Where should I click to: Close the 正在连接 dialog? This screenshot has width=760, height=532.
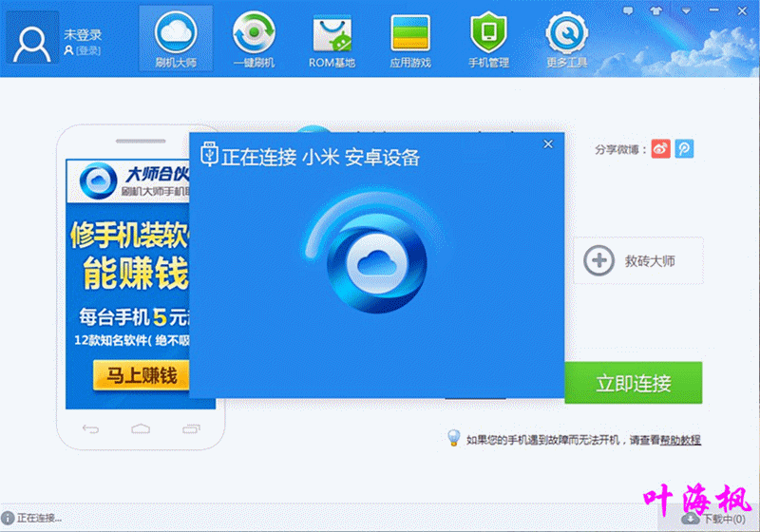click(x=548, y=143)
